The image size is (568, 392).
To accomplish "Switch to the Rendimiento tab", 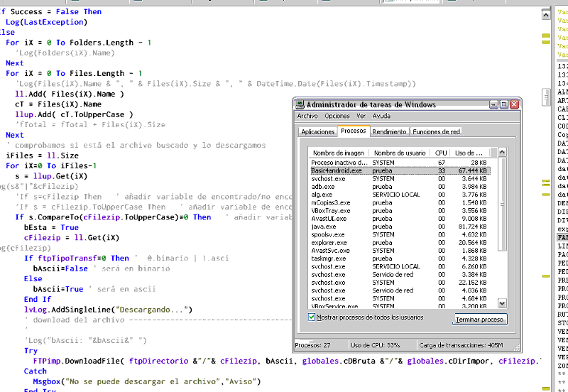I will [390, 132].
